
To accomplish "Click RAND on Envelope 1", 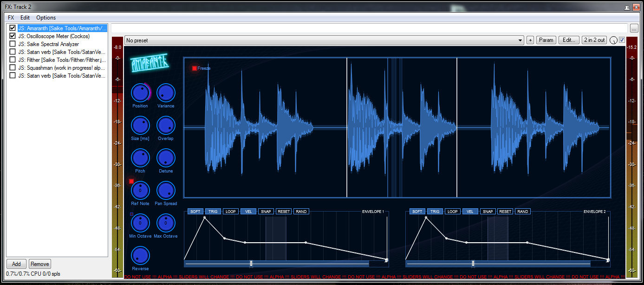I will 301,212.
